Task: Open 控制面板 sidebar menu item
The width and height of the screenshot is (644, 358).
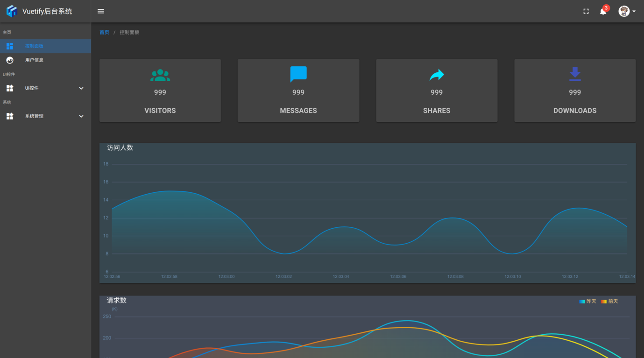Action: (x=45, y=46)
